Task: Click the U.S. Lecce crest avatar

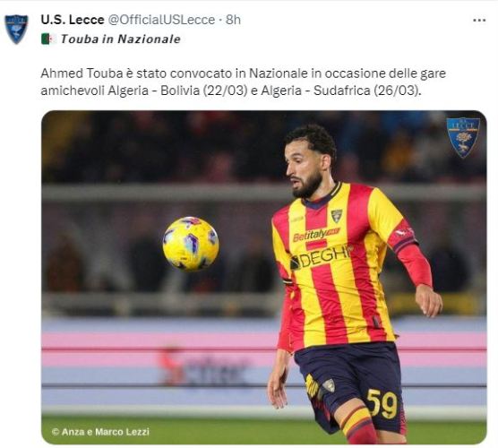Action: 16,29
